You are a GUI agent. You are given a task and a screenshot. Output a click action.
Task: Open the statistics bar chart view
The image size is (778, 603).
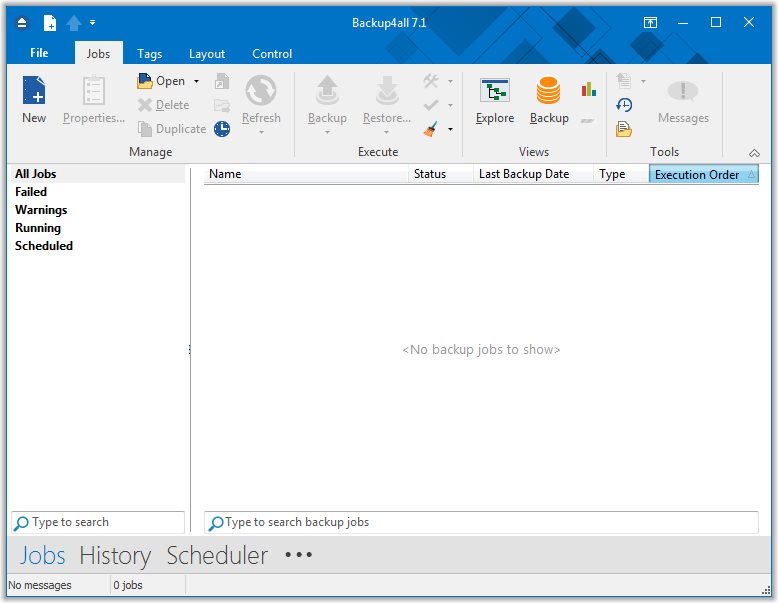[588, 90]
